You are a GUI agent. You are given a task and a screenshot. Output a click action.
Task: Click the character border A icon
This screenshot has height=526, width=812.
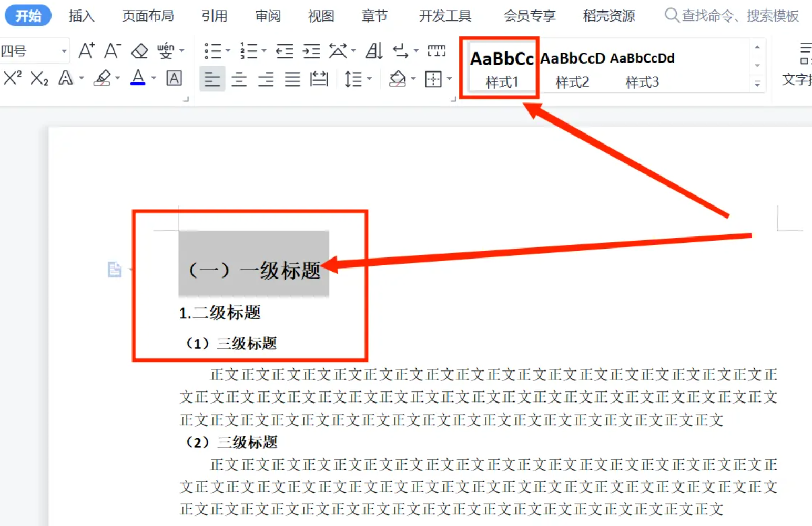click(174, 78)
